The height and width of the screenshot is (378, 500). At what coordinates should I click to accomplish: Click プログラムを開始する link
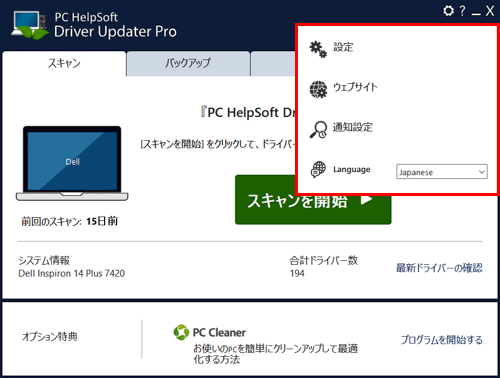441,340
